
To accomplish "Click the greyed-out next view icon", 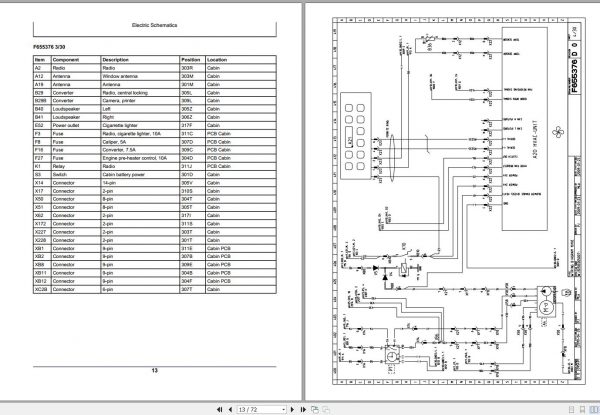I will [326, 409].
